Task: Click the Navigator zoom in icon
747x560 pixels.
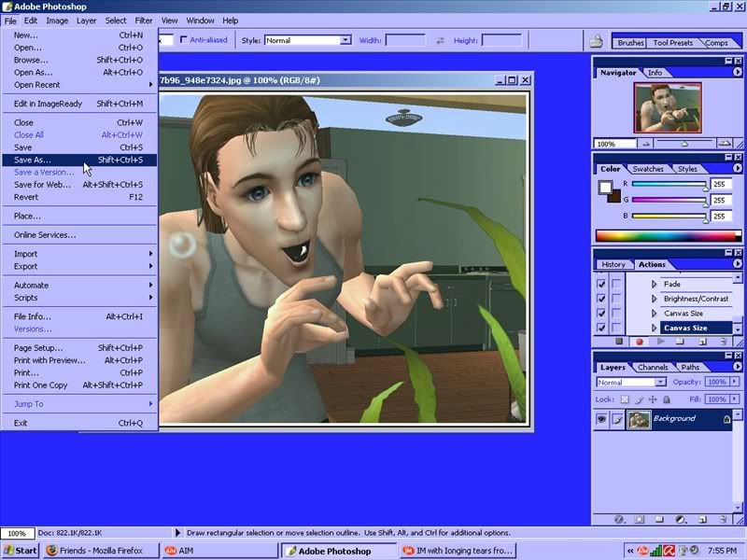Action: point(725,144)
